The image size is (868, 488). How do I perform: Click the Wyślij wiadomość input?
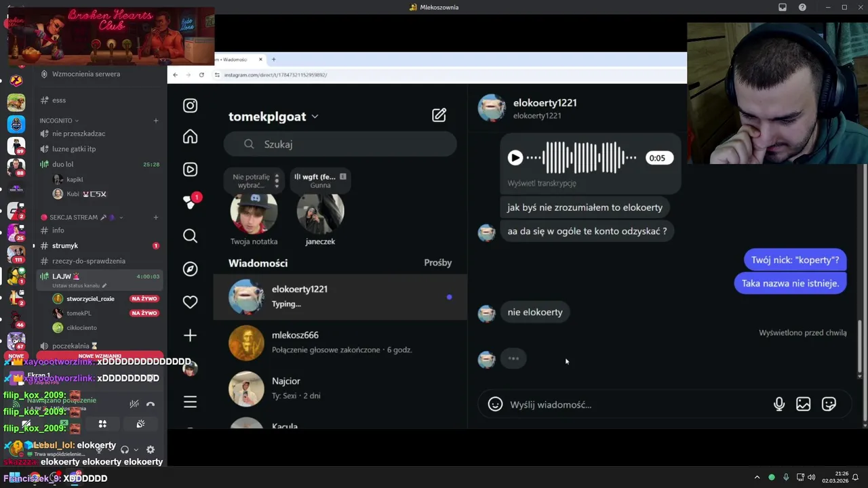[637, 405]
